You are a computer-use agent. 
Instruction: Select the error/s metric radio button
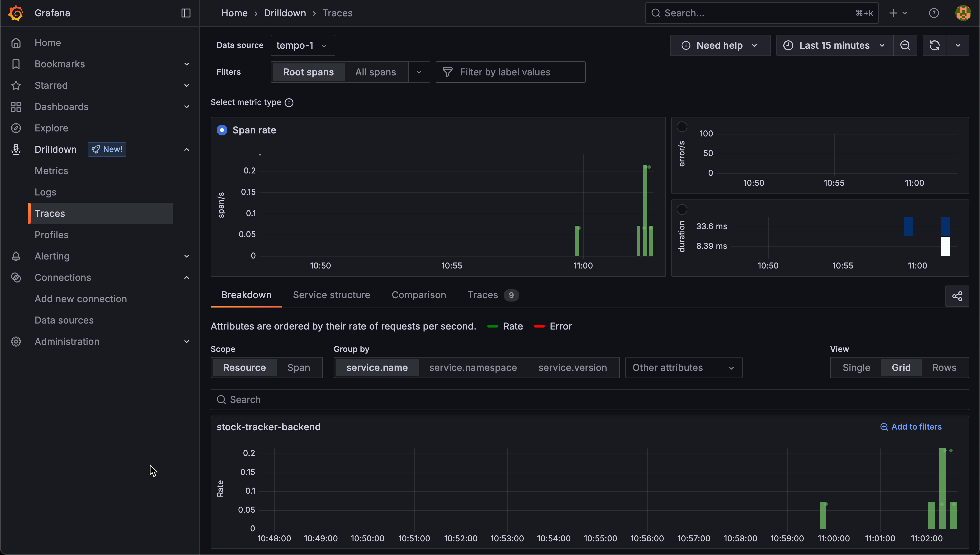click(682, 127)
